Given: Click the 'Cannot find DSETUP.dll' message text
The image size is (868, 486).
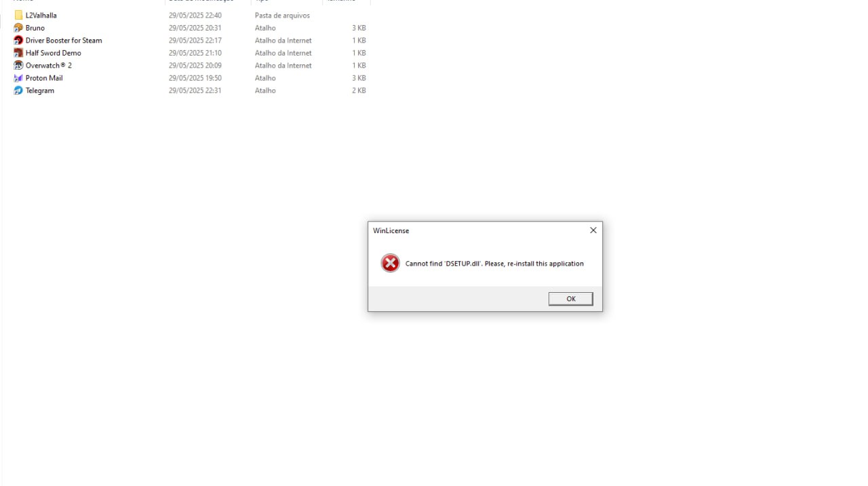Looking at the screenshot, I should (x=494, y=264).
